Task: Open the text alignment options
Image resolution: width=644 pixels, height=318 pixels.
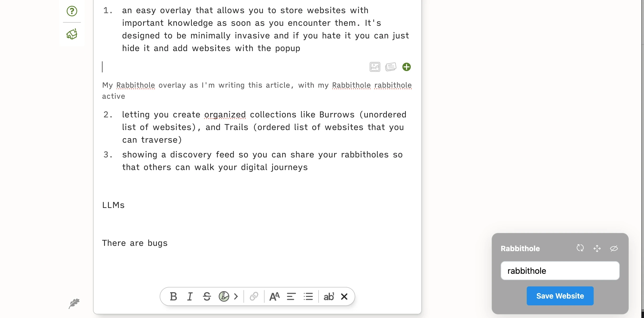Action: point(291,296)
